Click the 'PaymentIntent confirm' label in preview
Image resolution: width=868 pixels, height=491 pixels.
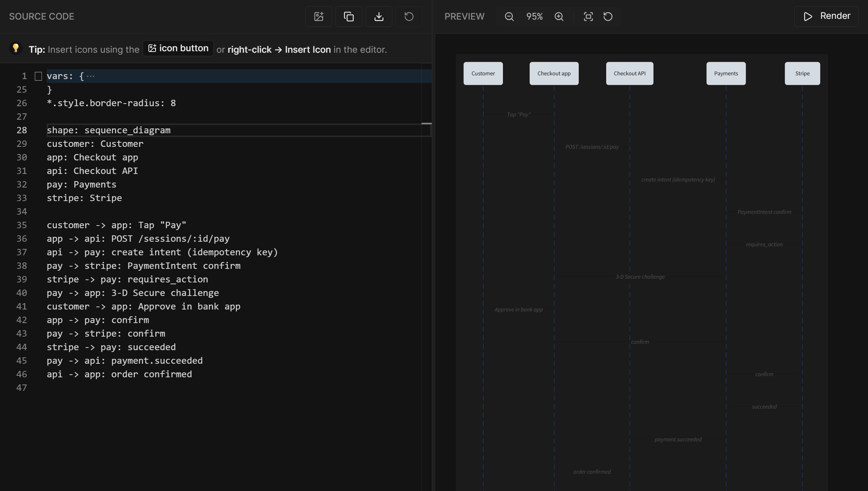(764, 212)
